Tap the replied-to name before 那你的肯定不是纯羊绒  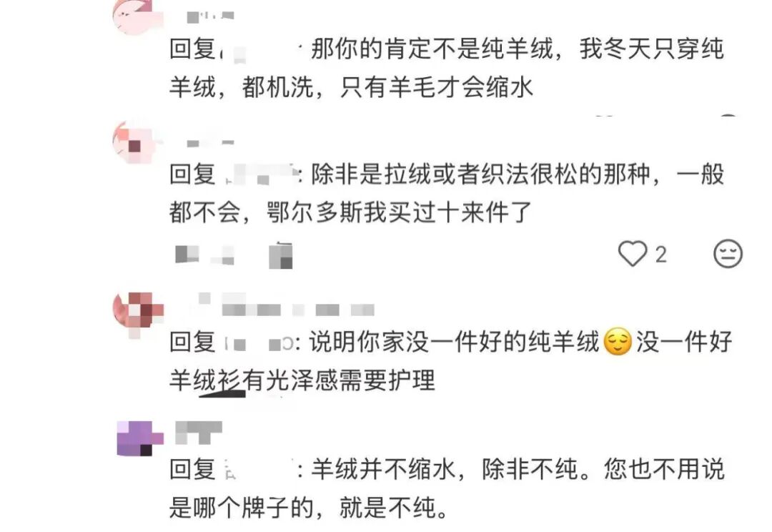[261, 50]
